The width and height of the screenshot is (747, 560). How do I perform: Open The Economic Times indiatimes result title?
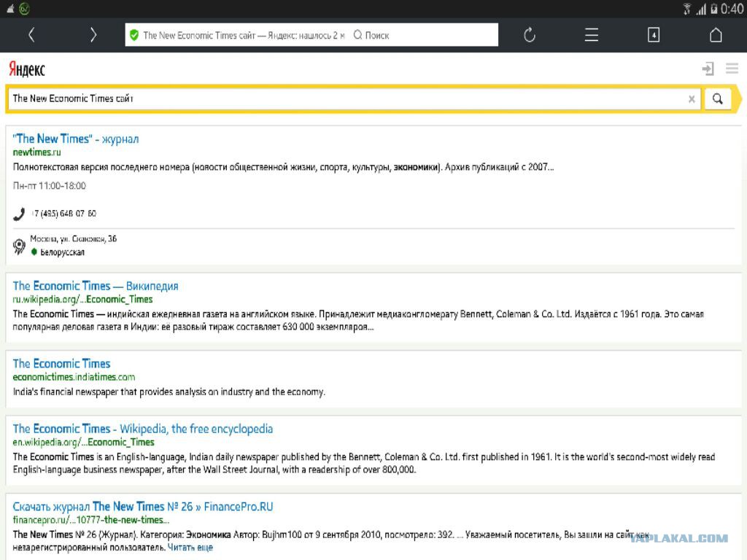[61, 363]
